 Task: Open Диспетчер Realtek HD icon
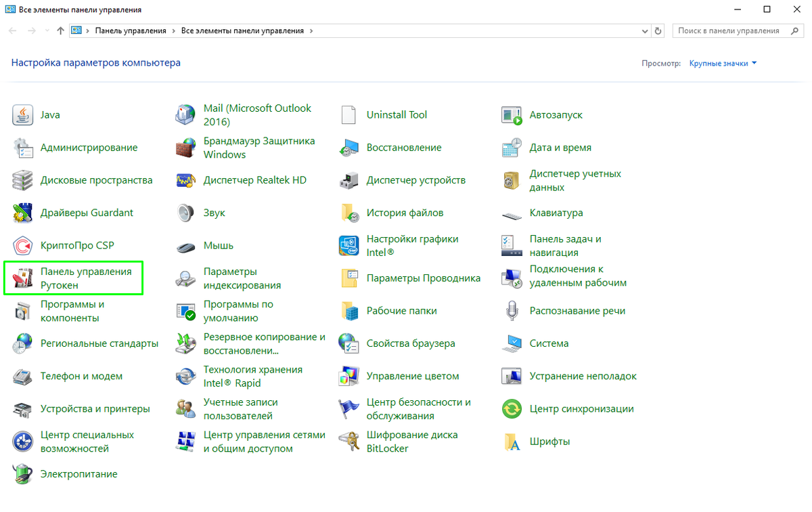click(185, 180)
